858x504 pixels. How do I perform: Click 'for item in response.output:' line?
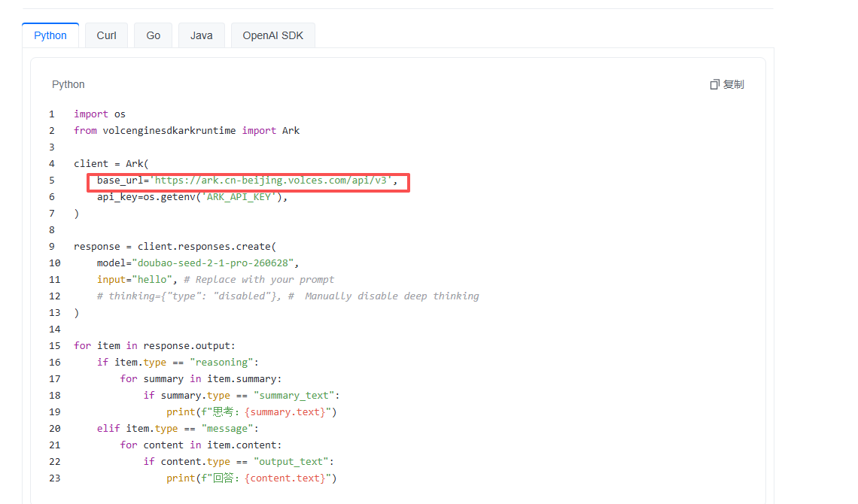(154, 345)
